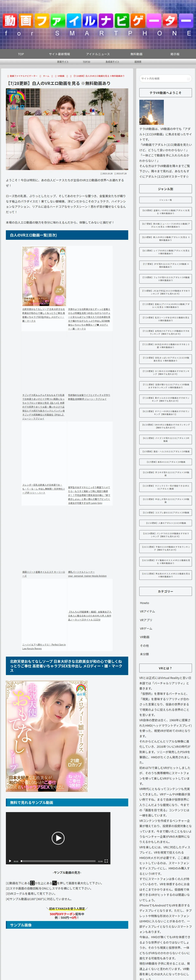Click the large cover image below the blue title
196x980 pixels.
pyautogui.click(x=47, y=736)
